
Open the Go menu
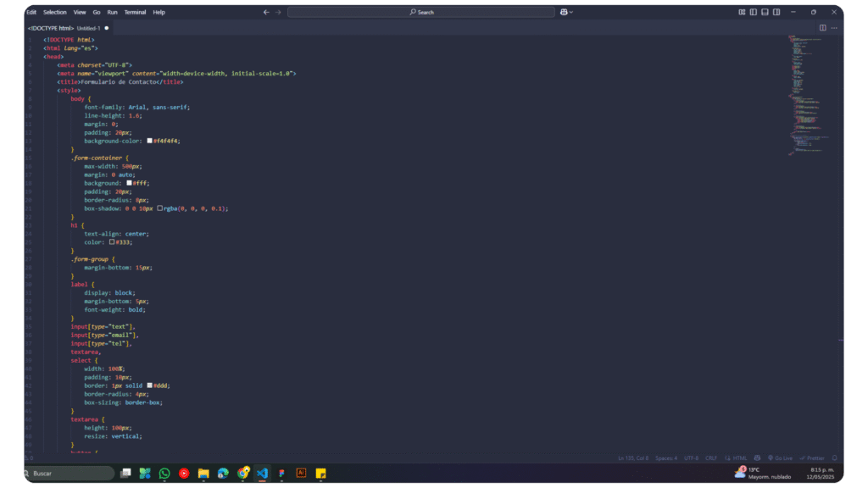point(97,12)
